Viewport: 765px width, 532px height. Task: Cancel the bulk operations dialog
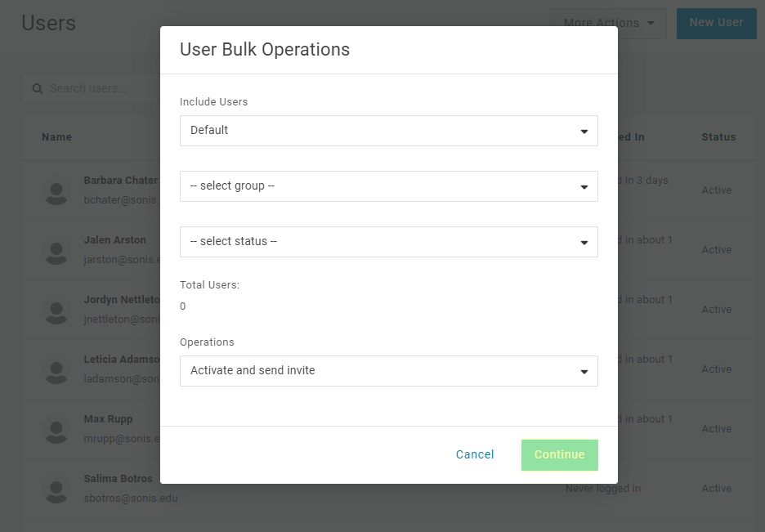pyautogui.click(x=475, y=455)
